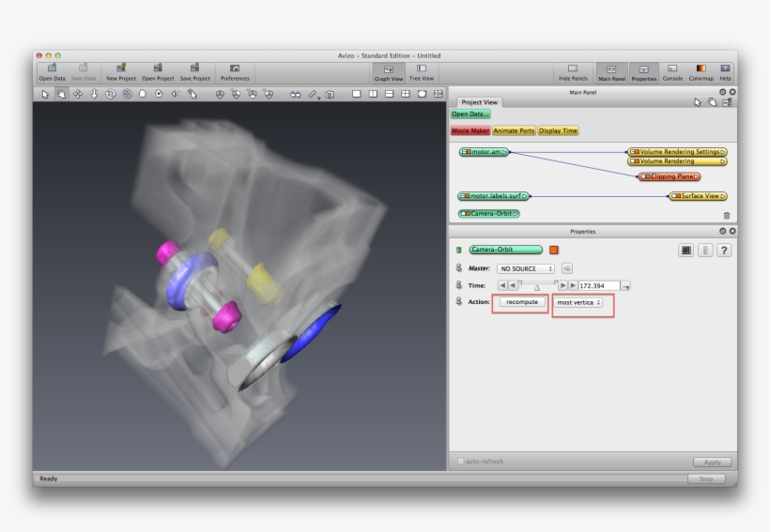Select two side-by-side viewers layout

(x=373, y=94)
